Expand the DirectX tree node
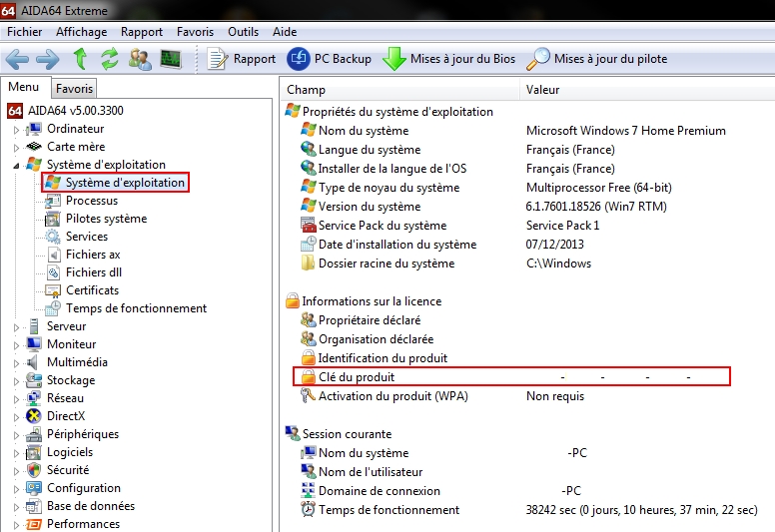The height and width of the screenshot is (532, 775). [16, 417]
